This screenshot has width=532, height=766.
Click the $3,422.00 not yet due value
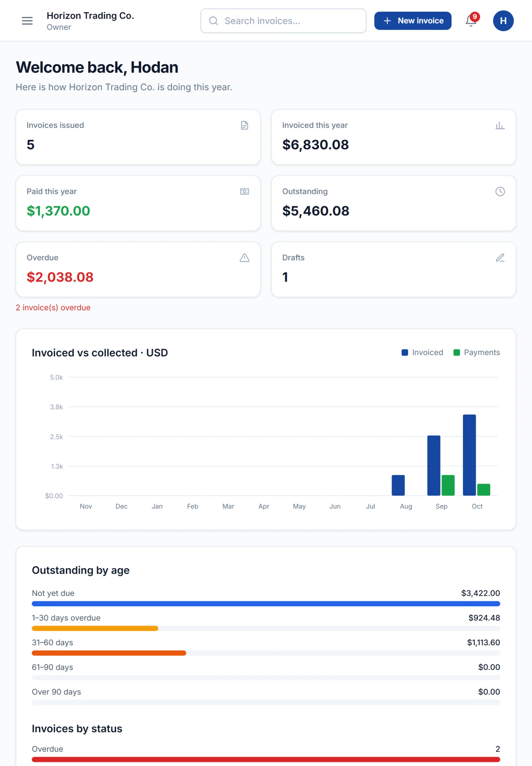[x=480, y=593]
